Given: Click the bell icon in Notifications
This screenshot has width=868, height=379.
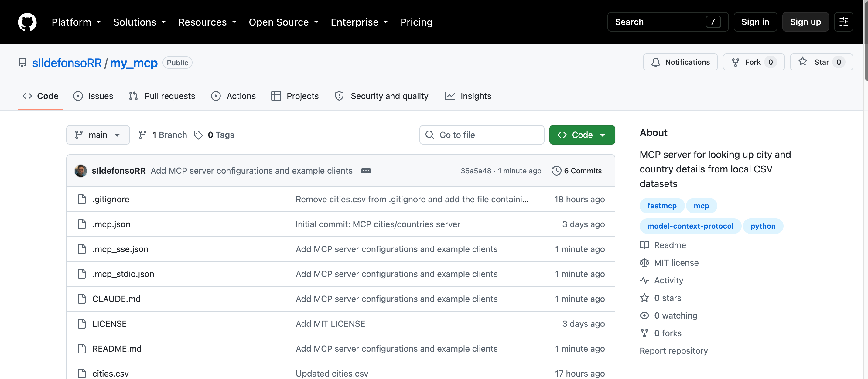Looking at the screenshot, I should (x=655, y=62).
